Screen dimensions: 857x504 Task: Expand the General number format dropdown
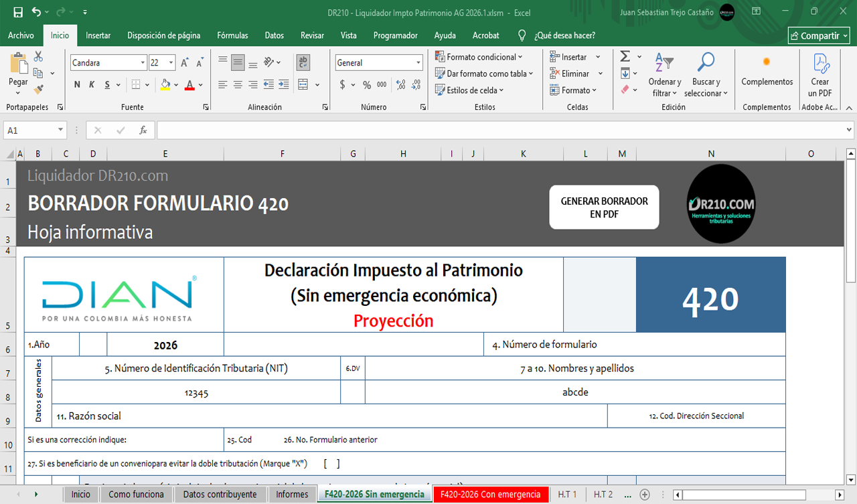418,63
